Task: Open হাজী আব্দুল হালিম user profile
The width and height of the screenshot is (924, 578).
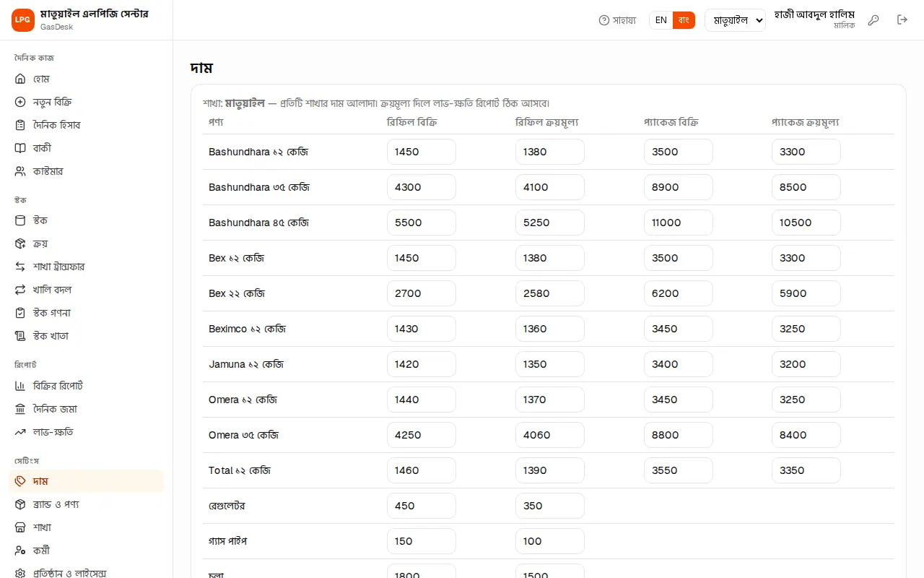Action: pos(814,20)
